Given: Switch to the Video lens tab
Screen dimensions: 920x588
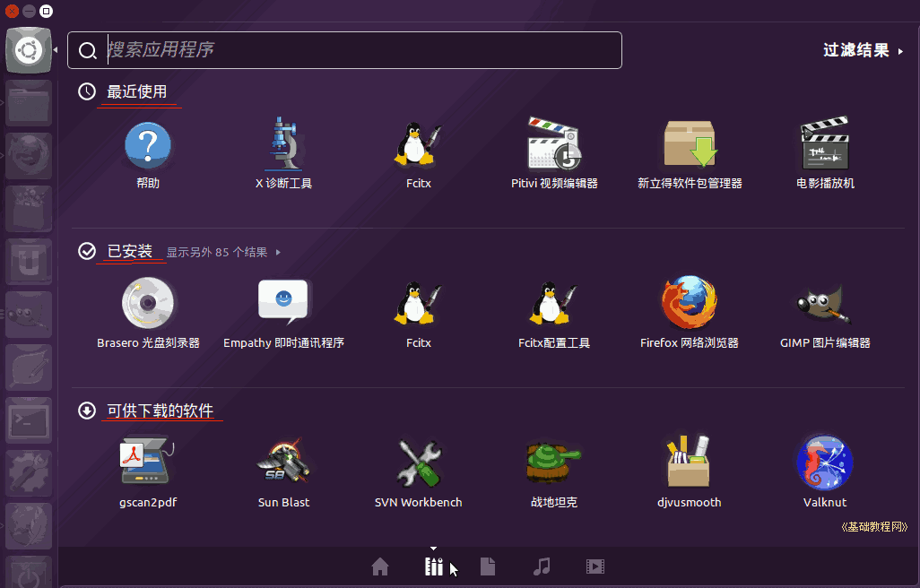Looking at the screenshot, I should [595, 566].
